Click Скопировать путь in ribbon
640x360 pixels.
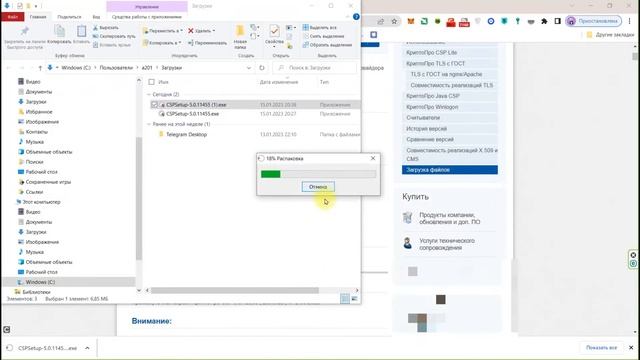[113, 36]
